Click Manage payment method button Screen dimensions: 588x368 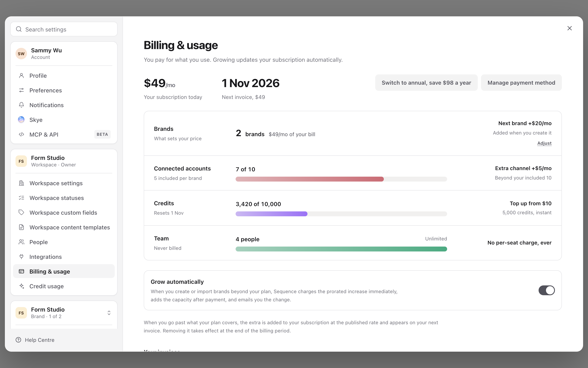click(x=521, y=83)
